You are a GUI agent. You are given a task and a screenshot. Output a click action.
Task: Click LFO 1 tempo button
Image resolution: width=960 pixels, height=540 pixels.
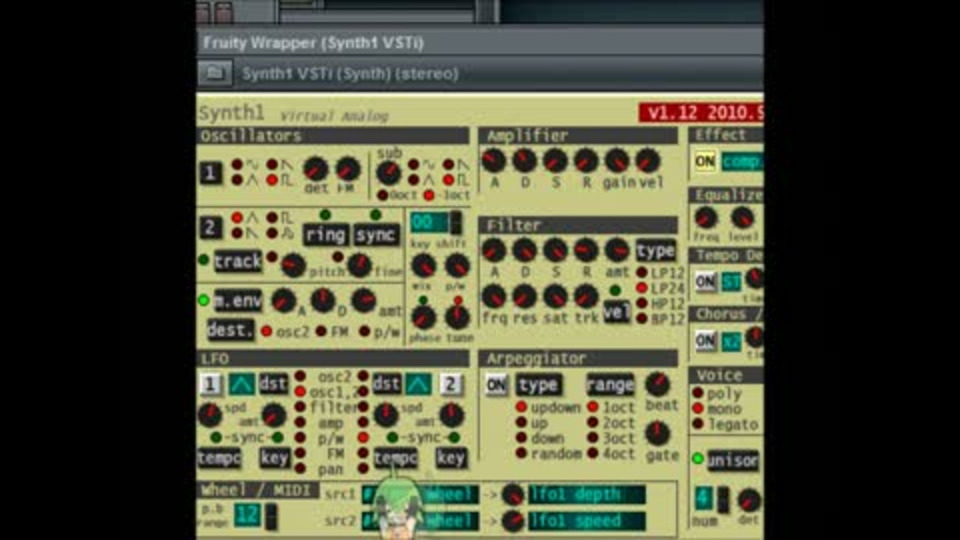tap(220, 457)
